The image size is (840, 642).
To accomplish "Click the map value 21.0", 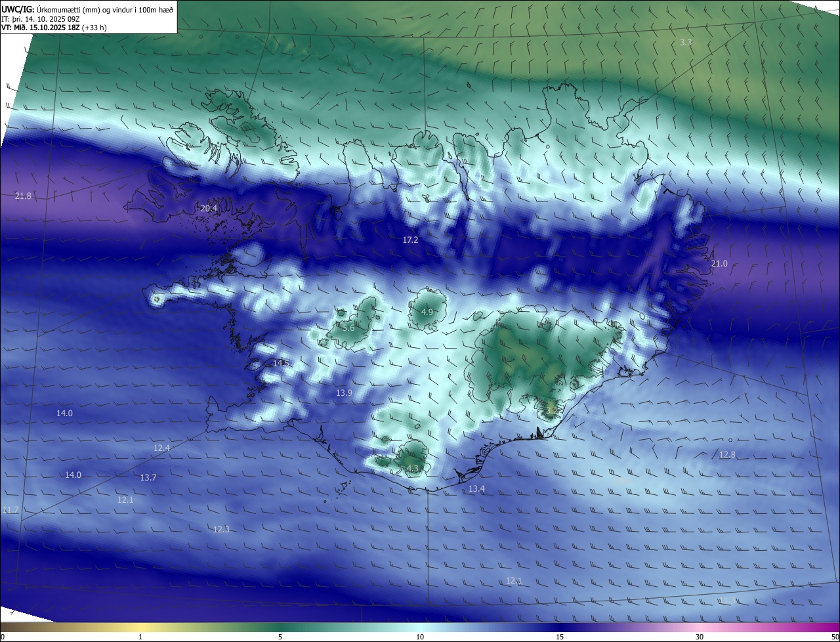I will pos(719,263).
